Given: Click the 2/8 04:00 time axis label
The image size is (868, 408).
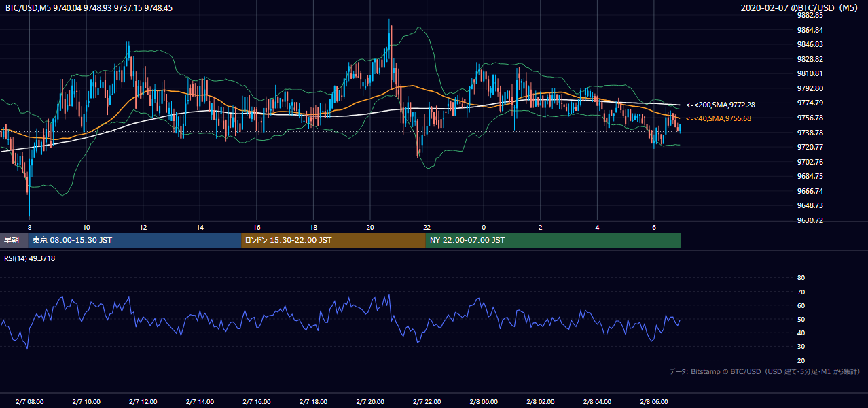Looking at the screenshot, I should coord(598,402).
